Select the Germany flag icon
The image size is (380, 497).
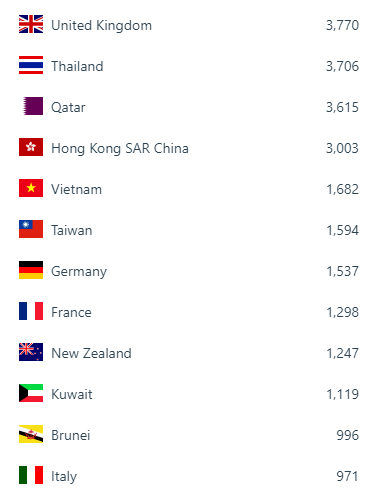[31, 270]
